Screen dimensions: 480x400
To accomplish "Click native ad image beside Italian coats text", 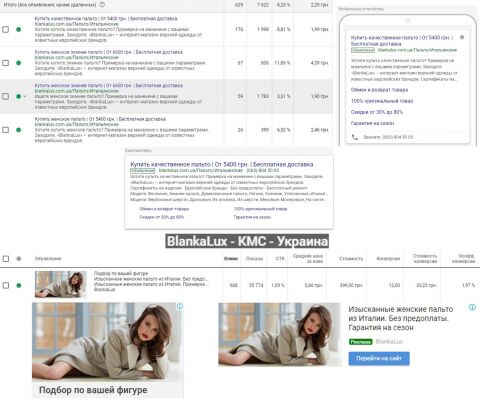I will (x=279, y=334).
